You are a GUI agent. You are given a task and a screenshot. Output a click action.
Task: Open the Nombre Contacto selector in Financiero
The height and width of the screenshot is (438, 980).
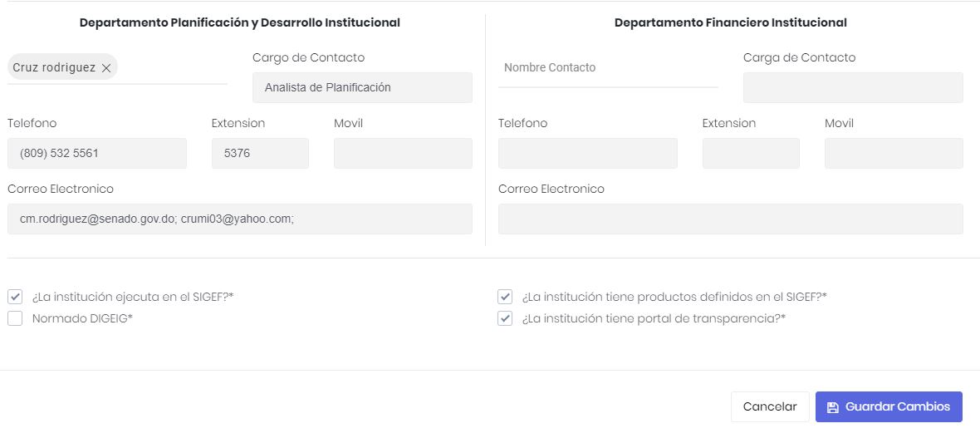pos(608,68)
